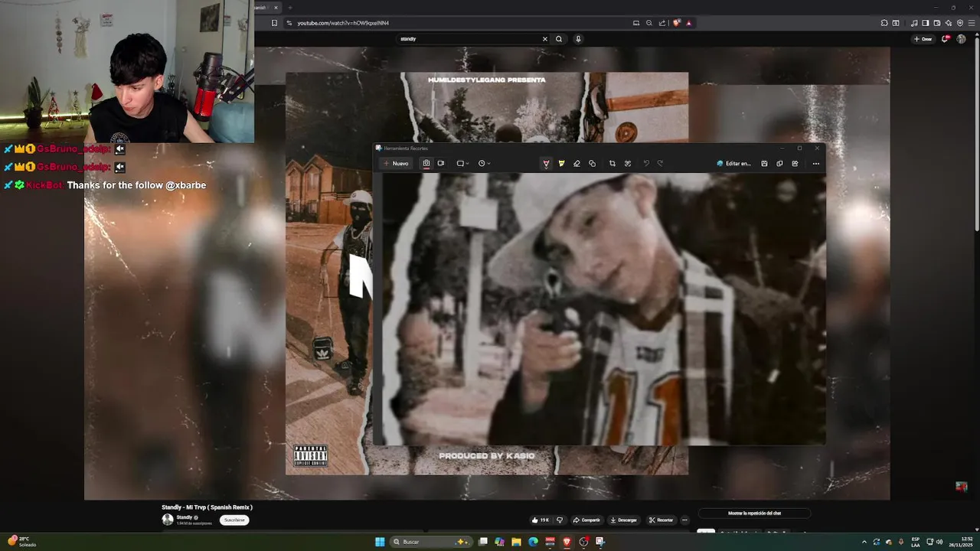
Task: Click the Editar en... button
Action: click(x=734, y=163)
